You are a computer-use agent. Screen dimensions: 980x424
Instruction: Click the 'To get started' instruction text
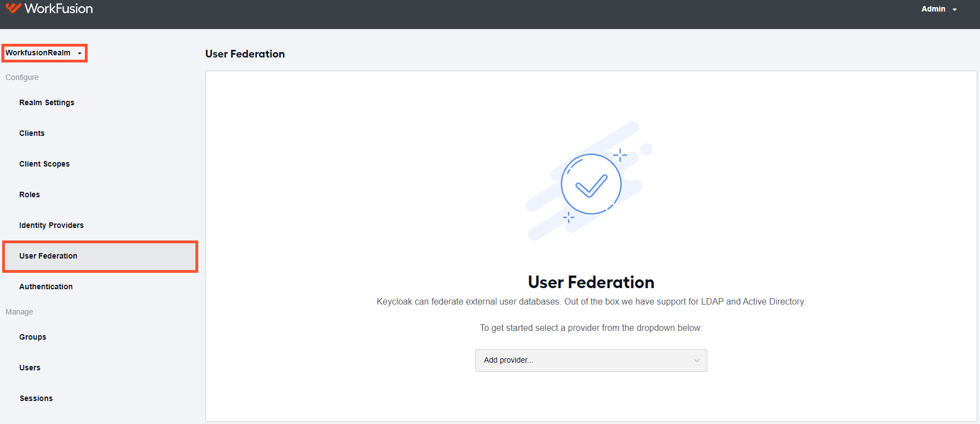point(591,328)
